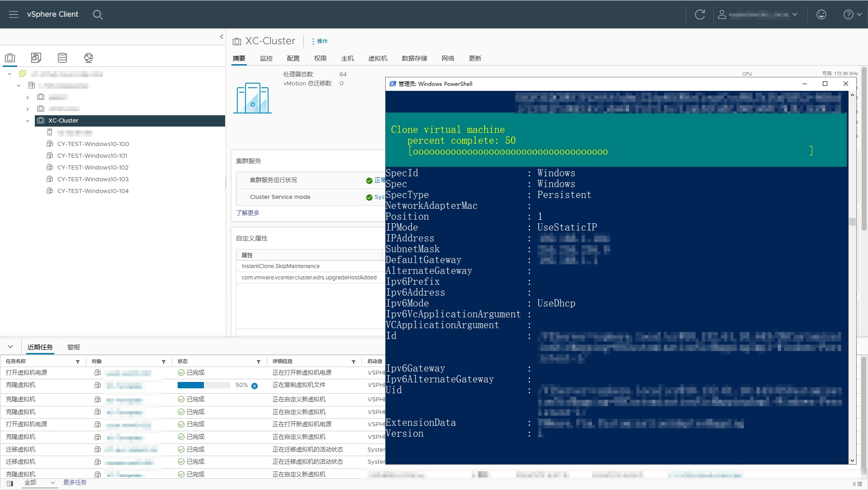
Task: Open the 全部 task filter dropdown
Action: point(40,483)
